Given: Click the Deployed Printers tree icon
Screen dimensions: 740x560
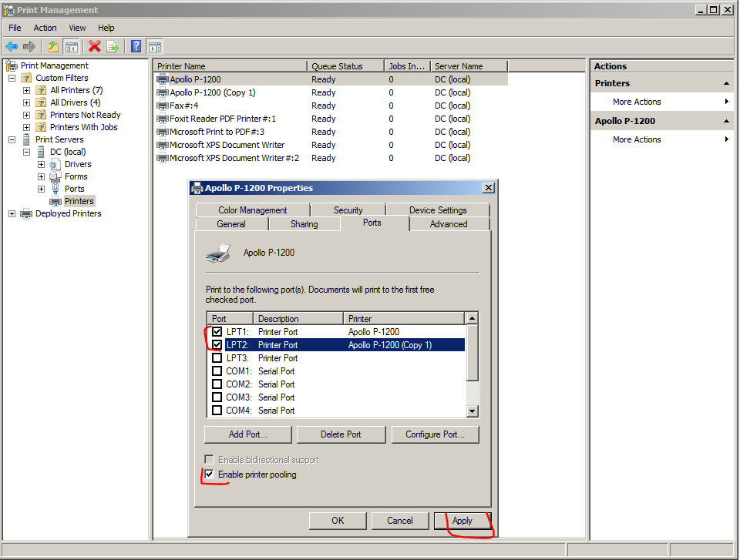Looking at the screenshot, I should click(26, 213).
